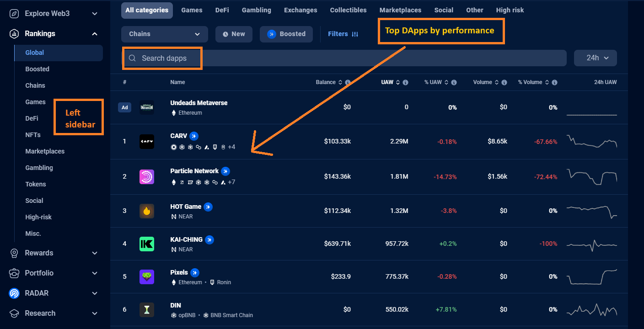Toggle the New dapps filter
Viewport: 644px width, 329px height.
(x=234, y=34)
